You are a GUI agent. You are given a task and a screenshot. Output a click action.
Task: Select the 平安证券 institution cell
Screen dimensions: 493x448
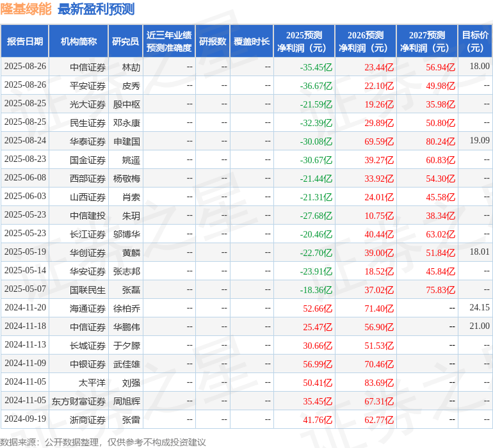[x=88, y=86]
